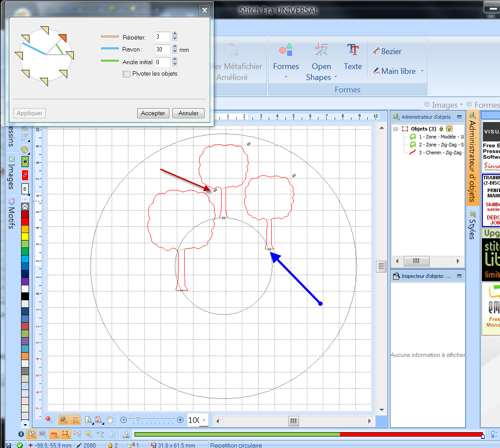Click the zoom-out minus button
This screenshot has width=500, height=448.
tap(124, 420)
